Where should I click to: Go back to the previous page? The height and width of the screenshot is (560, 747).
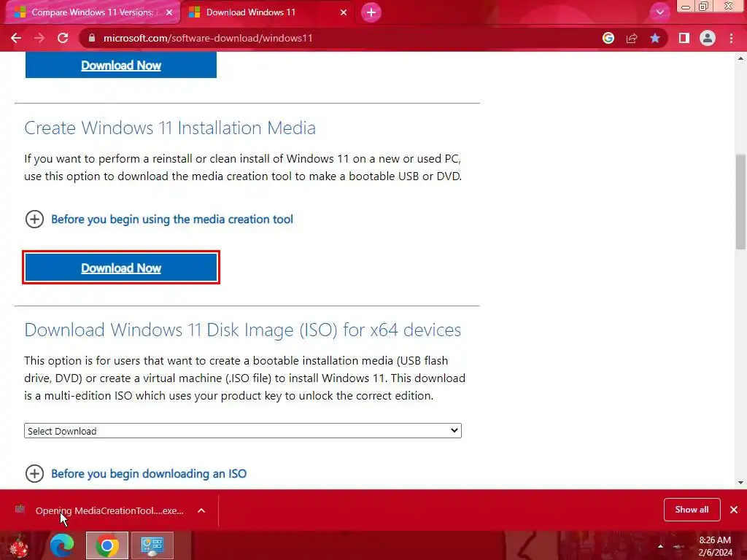tap(16, 38)
